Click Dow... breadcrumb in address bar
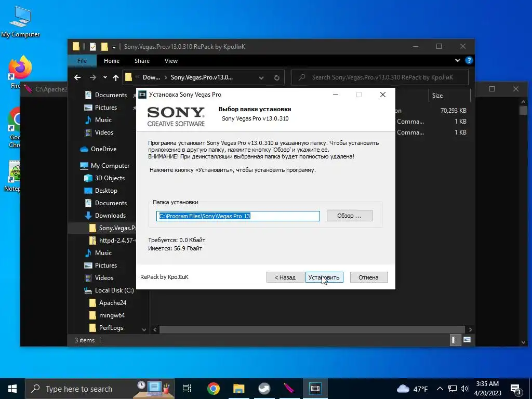This screenshot has height=399, width=532. (151, 77)
